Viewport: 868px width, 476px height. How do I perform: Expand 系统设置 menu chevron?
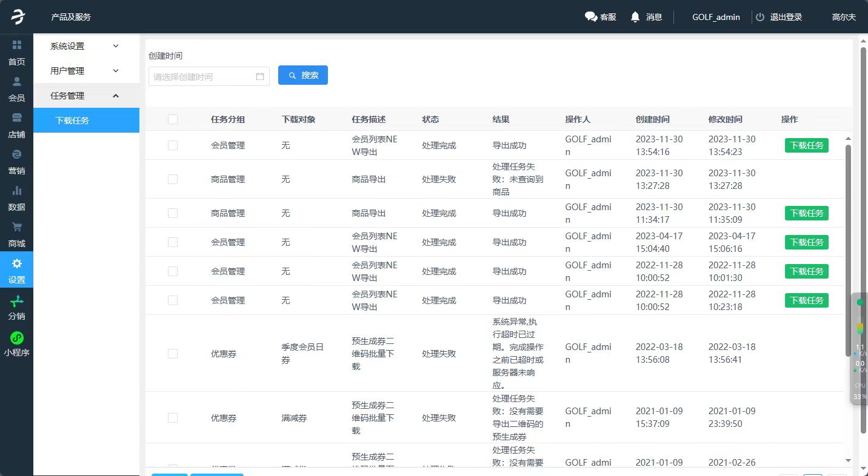click(x=116, y=46)
